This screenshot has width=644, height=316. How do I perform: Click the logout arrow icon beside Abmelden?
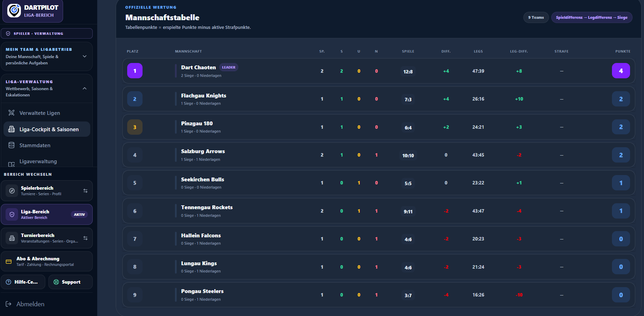(9, 304)
